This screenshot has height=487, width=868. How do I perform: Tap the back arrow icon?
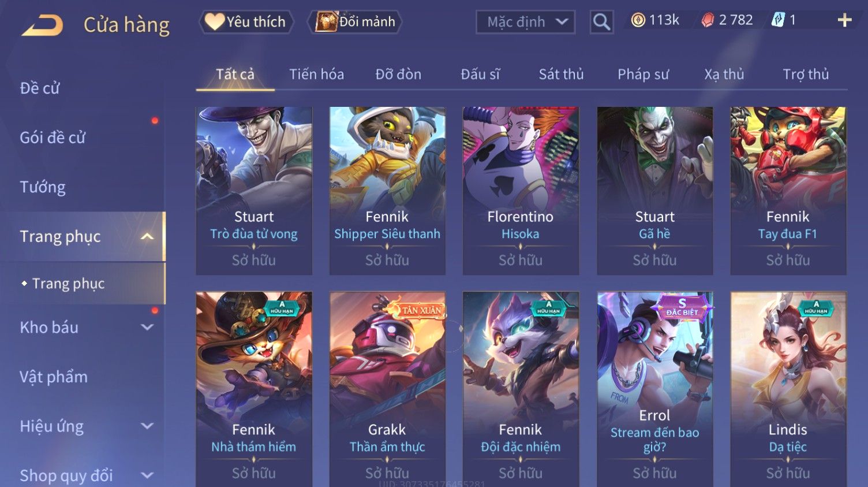[42, 25]
